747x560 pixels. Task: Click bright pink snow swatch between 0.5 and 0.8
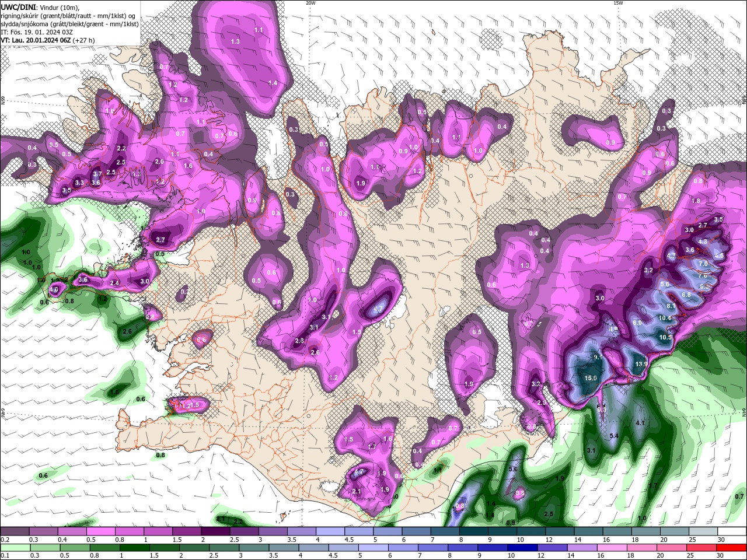pos(100,531)
